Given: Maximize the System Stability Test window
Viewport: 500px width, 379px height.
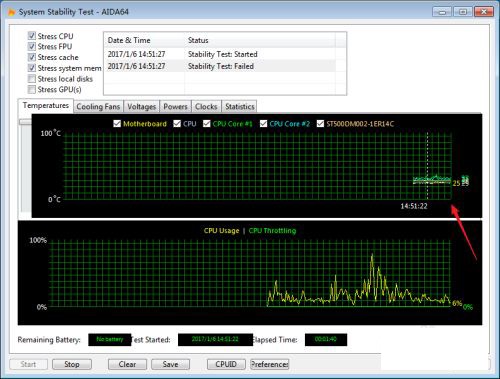Looking at the screenshot, I should (x=463, y=12).
